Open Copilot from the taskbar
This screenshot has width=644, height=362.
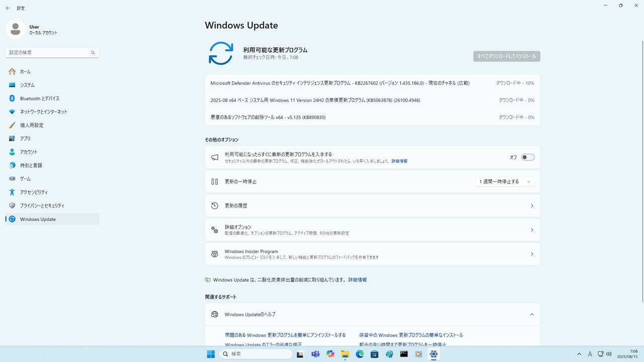330,354
